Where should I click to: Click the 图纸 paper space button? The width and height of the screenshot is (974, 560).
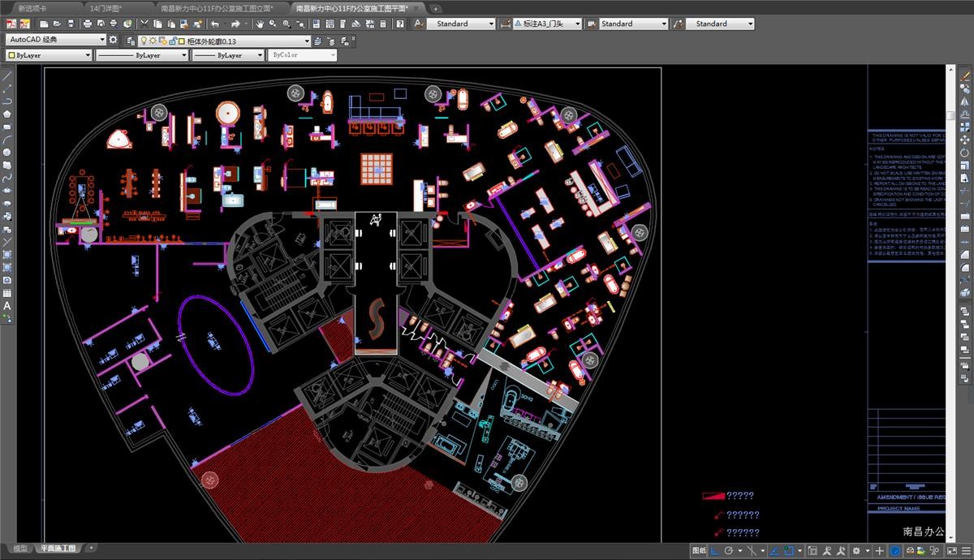tap(699, 550)
